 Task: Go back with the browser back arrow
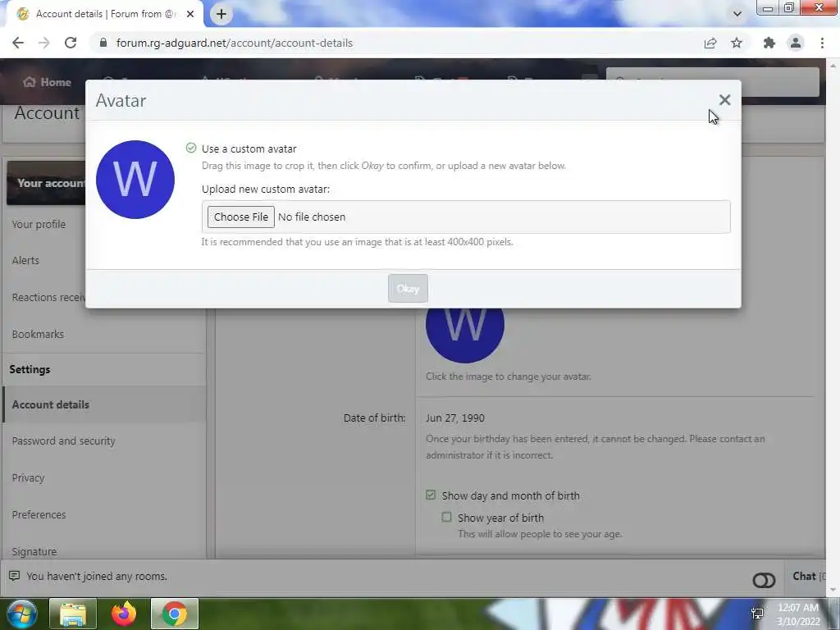[18, 43]
